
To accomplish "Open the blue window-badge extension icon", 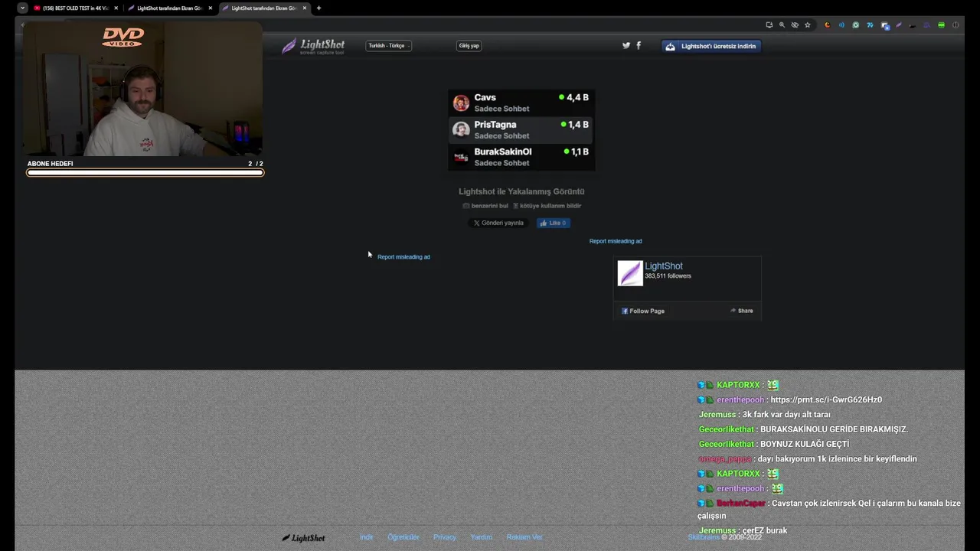I will tap(885, 25).
